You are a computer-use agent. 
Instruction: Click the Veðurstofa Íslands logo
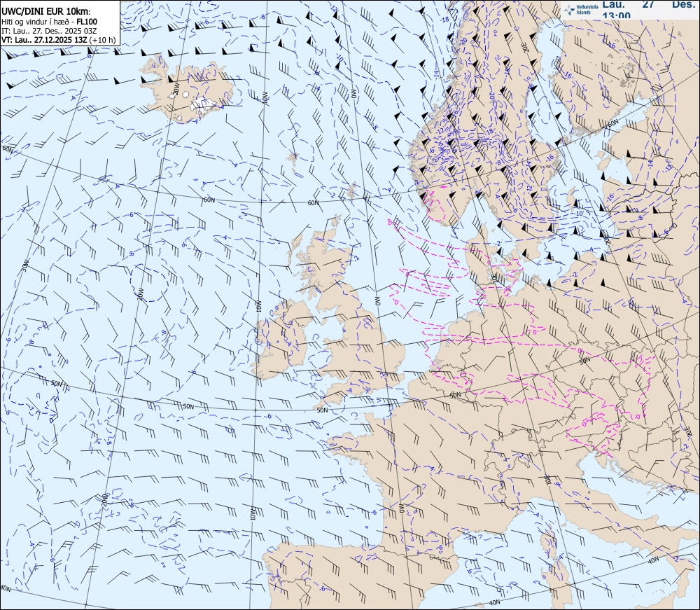click(x=580, y=9)
